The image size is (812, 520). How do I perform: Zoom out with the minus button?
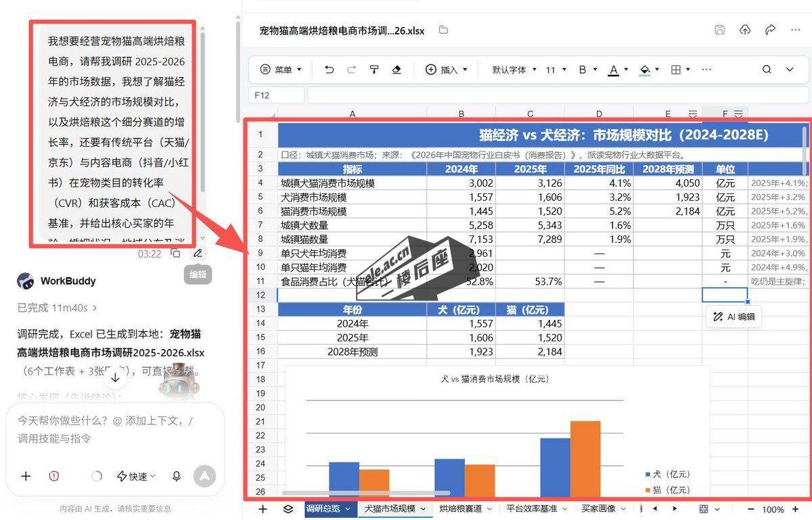click(750, 509)
